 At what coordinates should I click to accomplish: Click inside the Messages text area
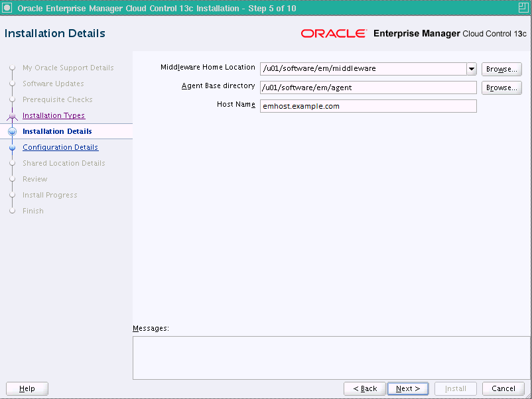point(332,358)
